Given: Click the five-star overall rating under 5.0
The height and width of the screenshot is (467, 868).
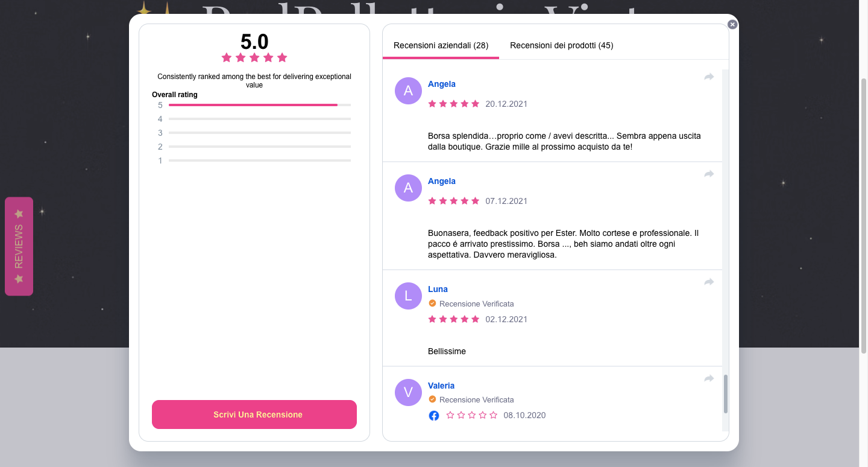Looking at the screenshot, I should 254,57.
